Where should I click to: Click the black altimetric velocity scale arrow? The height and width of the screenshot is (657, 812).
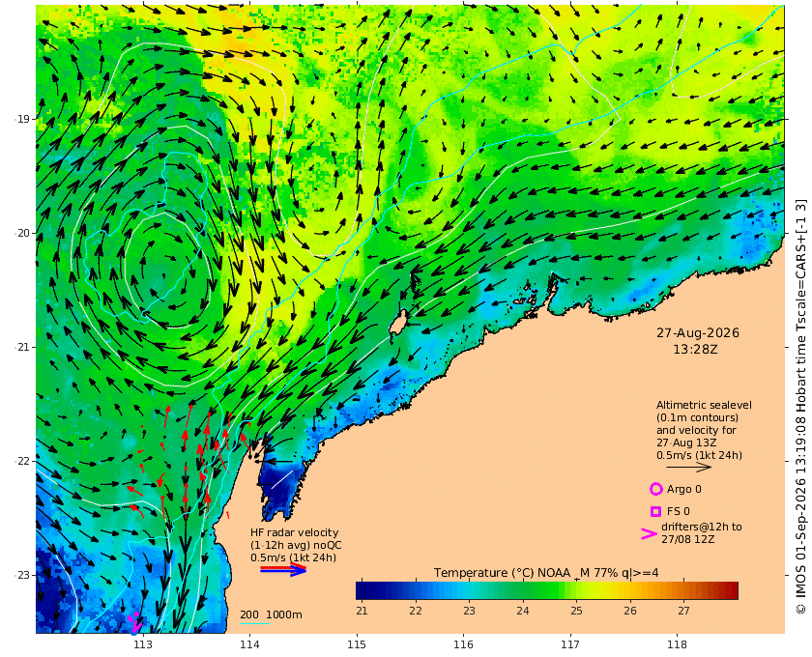pyautogui.click(x=688, y=467)
